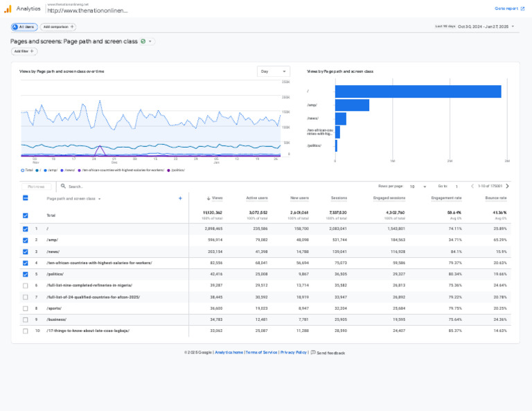This screenshot has width=532, height=411.
Task: Open the Privacy Policy footer link
Action: (293, 352)
